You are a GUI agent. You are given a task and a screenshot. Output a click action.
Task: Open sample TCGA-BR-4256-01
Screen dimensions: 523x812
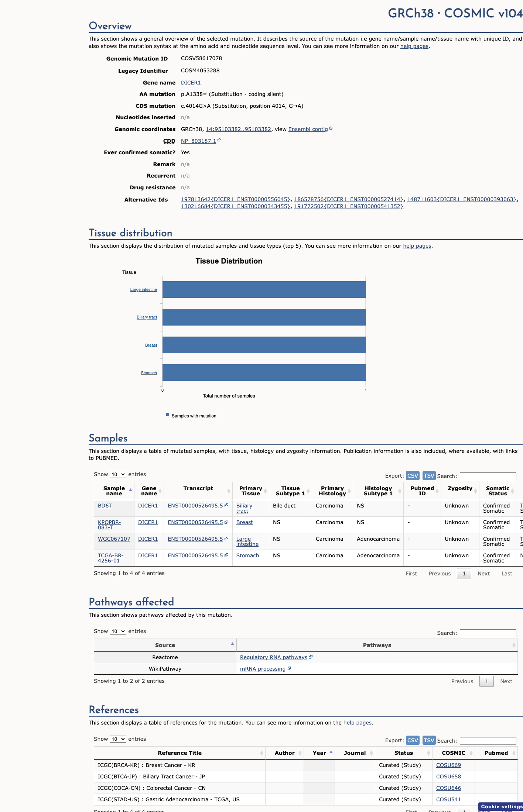tap(111, 558)
